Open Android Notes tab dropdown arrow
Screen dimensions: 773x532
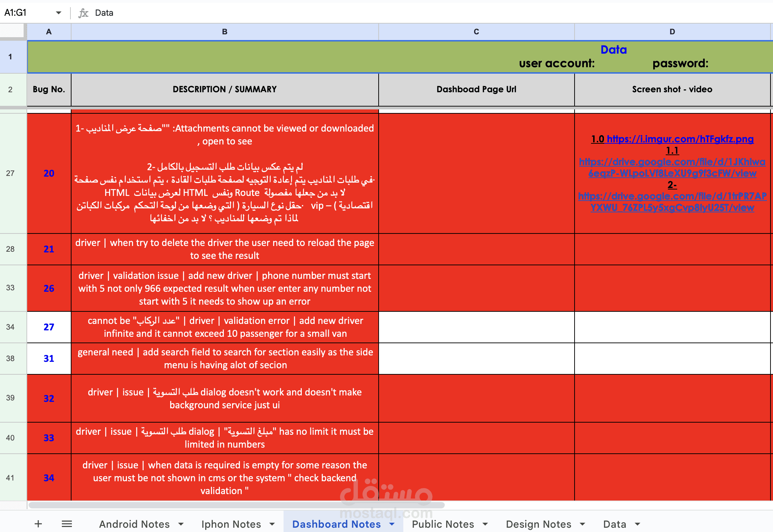click(181, 524)
